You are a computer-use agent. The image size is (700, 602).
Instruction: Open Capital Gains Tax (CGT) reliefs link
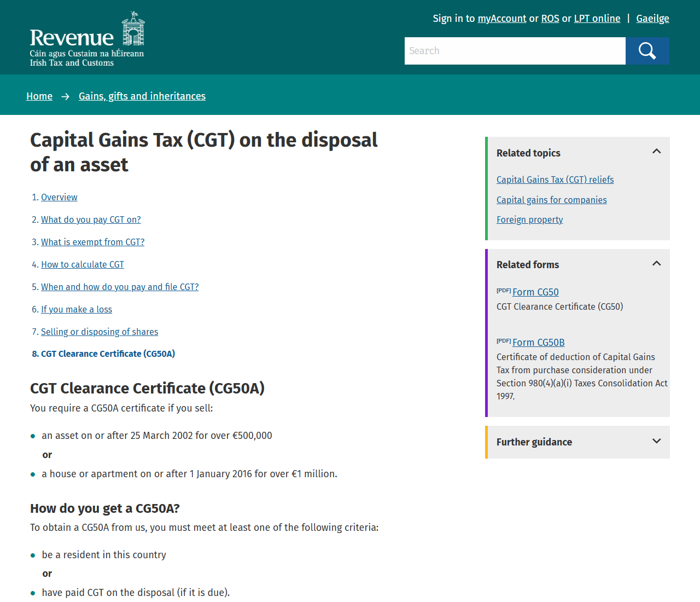[555, 180]
